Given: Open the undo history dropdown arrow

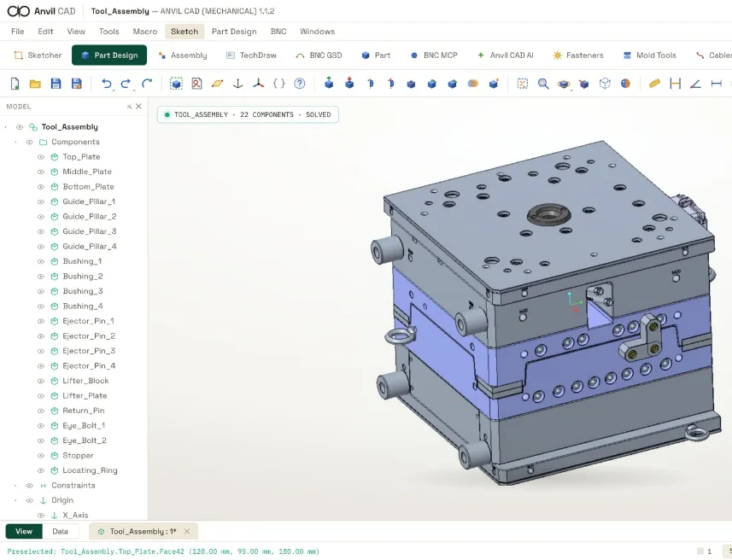Looking at the screenshot, I should coord(114,89).
